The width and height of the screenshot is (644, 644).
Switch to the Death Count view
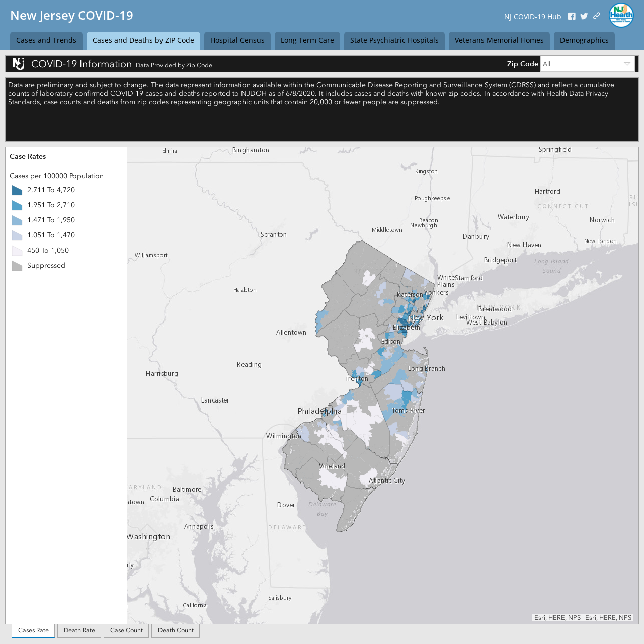point(176,630)
